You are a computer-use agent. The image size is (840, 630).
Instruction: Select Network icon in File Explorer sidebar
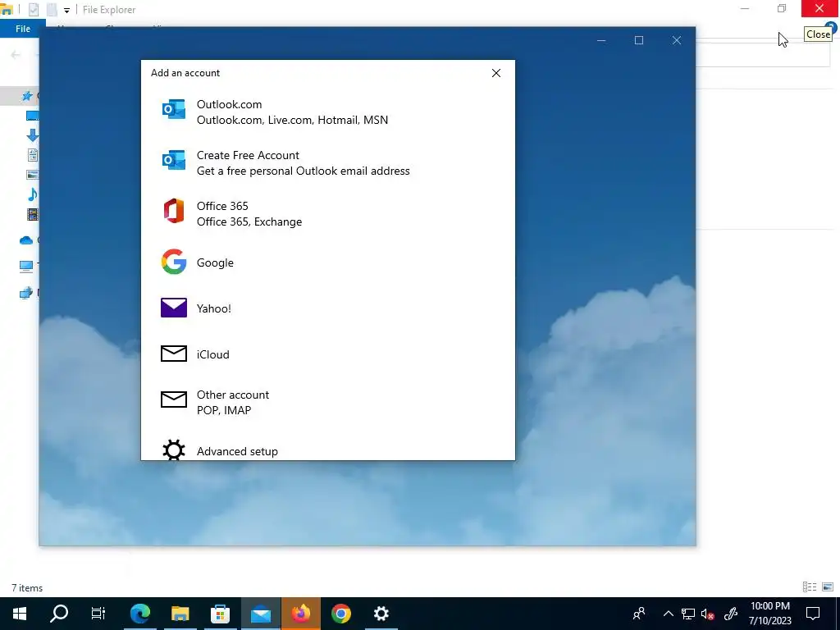25,293
